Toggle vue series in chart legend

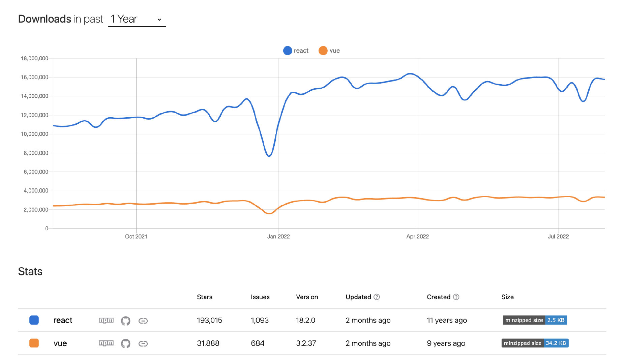(329, 51)
